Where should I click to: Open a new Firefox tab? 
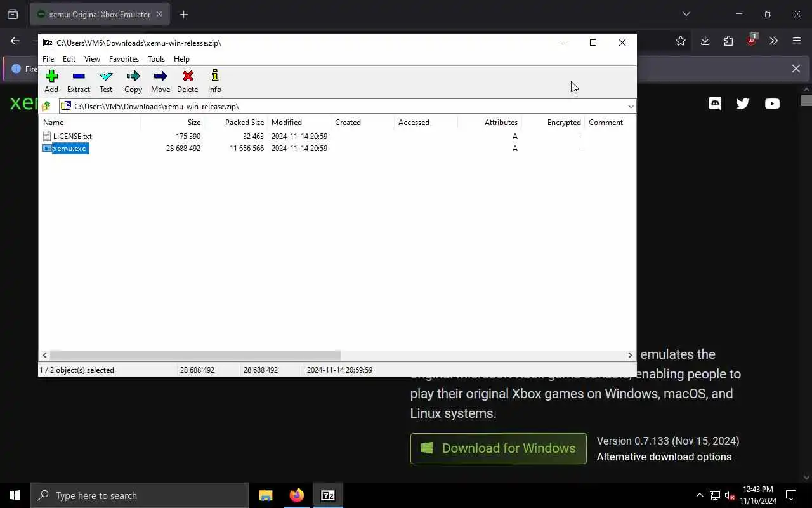coord(183,14)
